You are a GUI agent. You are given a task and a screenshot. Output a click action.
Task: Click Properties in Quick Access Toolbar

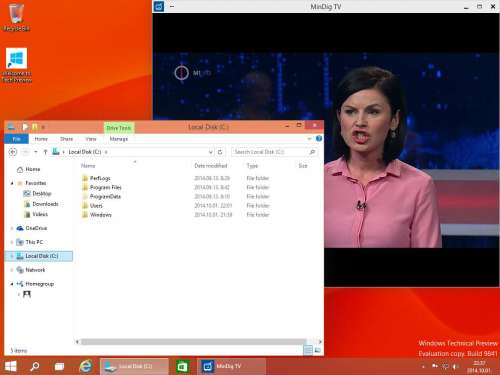pyautogui.click(x=25, y=127)
